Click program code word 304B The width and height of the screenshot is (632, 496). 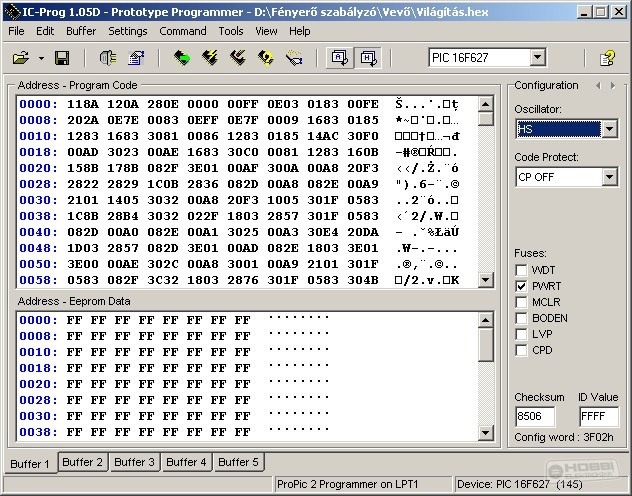coord(363,280)
